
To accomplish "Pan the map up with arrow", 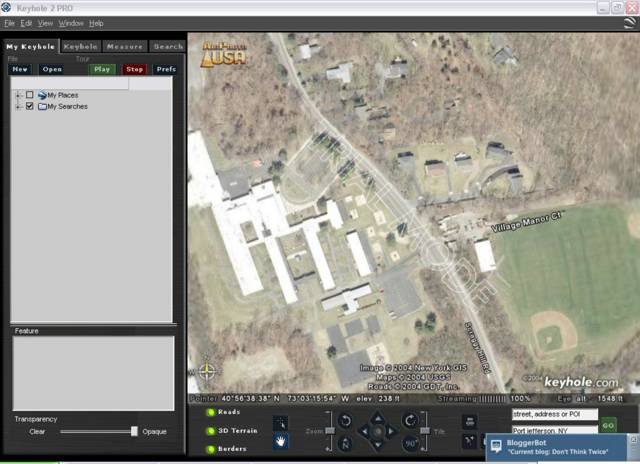I will (378, 418).
